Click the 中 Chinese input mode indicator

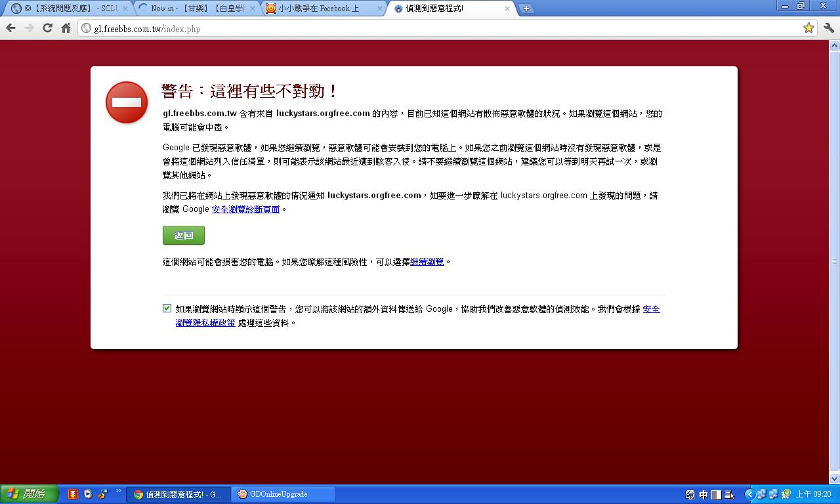pos(703,495)
